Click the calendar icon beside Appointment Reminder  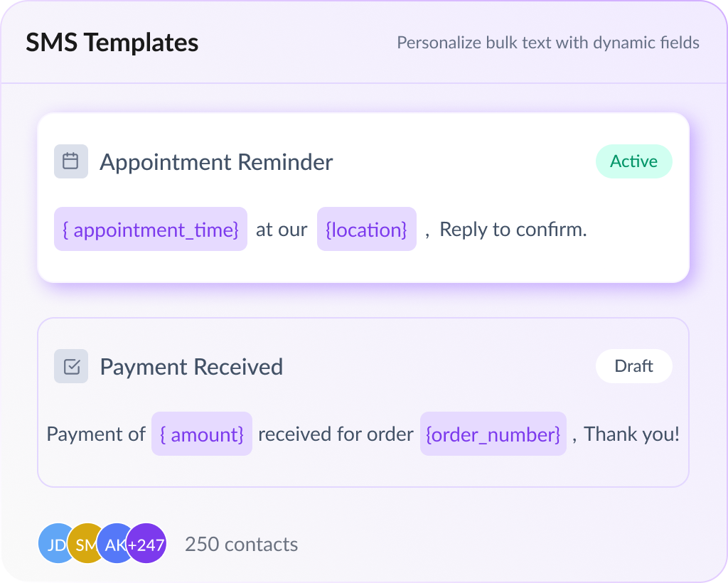click(71, 161)
